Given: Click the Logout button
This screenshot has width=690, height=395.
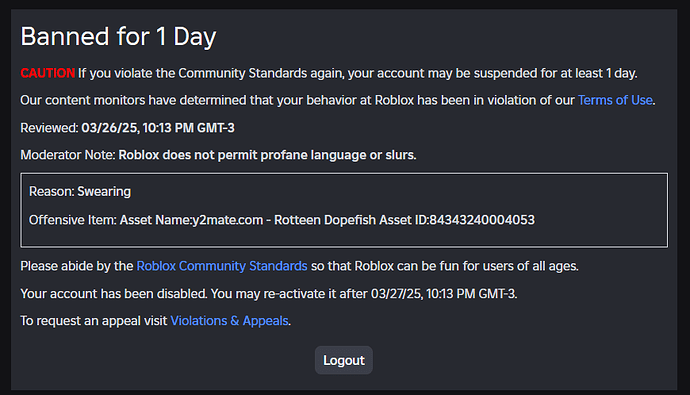Looking at the screenshot, I should point(344,360).
